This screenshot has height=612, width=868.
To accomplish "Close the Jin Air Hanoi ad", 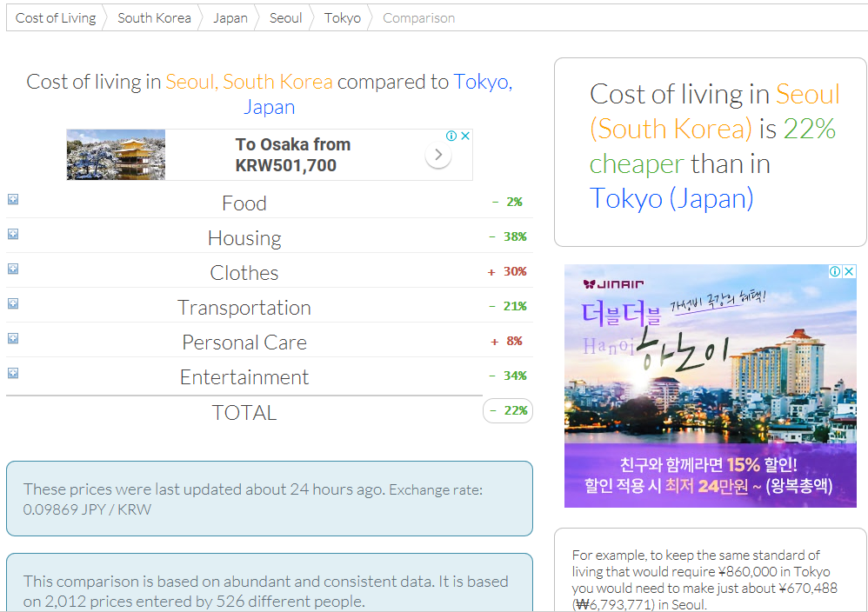I will 849,271.
